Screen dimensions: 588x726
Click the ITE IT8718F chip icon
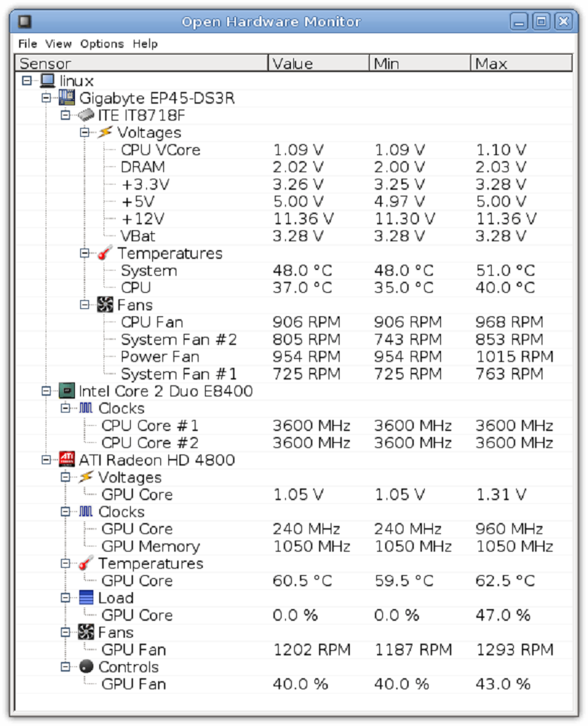pyautogui.click(x=86, y=115)
